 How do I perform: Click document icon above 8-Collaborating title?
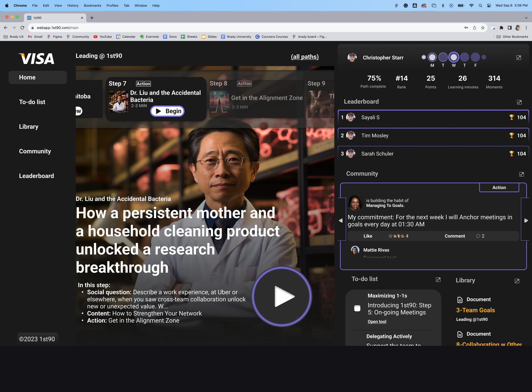point(460,334)
